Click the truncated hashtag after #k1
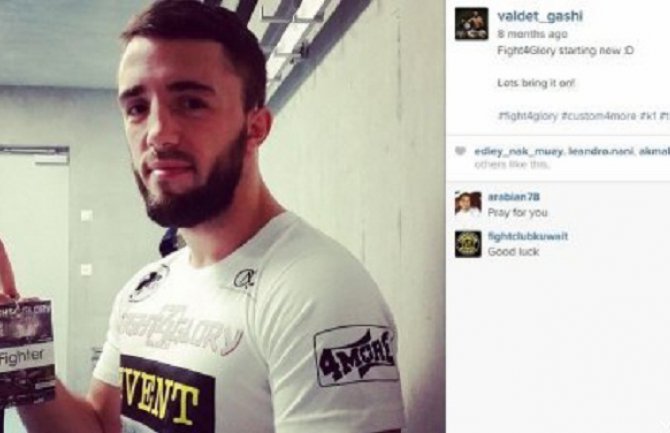Image resolution: width=670 pixels, height=433 pixels. (664, 116)
